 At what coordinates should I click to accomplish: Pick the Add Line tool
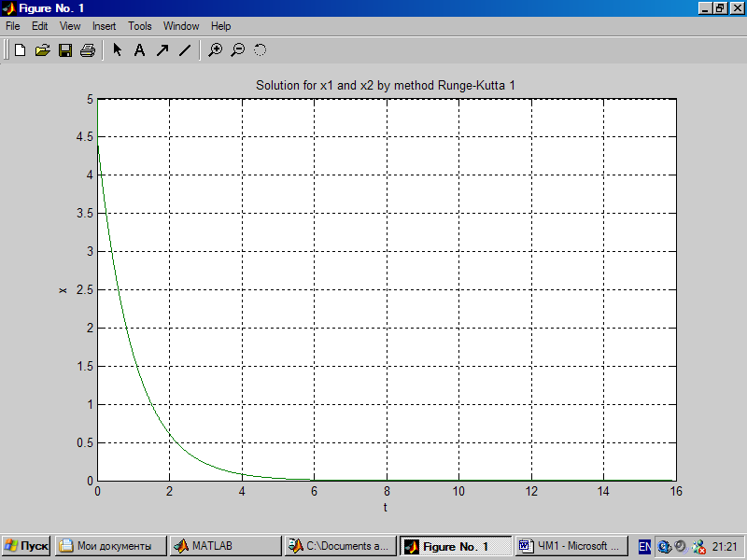(x=184, y=50)
